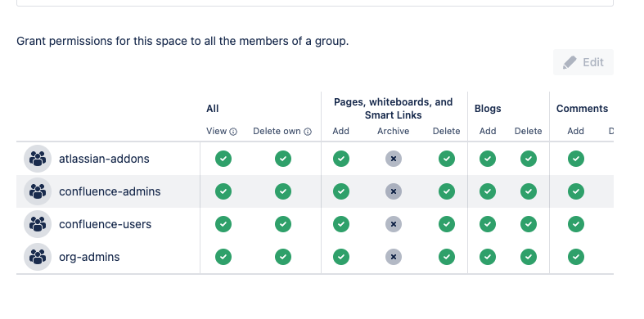Click the confluence-users group avatar icon
Screen dimensions: 644x319
pos(38,224)
